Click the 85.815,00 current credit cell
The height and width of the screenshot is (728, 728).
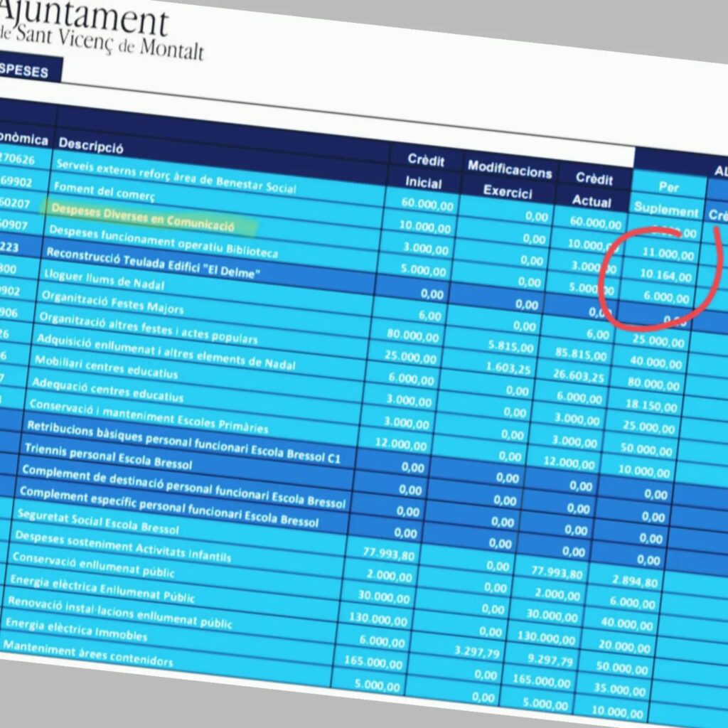pos(582,355)
